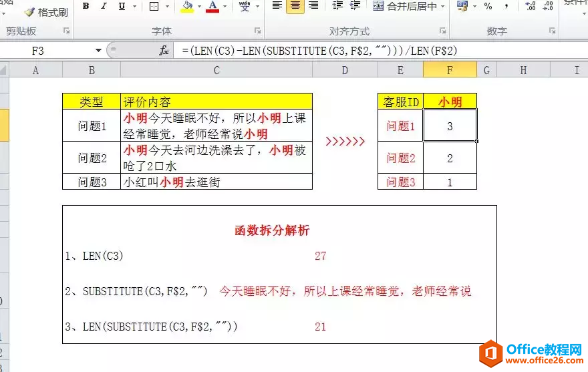Screen dimensions: 588x372
Task: Click the increase decimal icon
Action: [530, 6]
